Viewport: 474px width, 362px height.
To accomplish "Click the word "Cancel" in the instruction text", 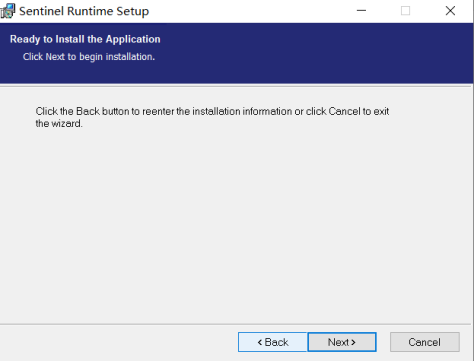I will pyautogui.click(x=344, y=111).
